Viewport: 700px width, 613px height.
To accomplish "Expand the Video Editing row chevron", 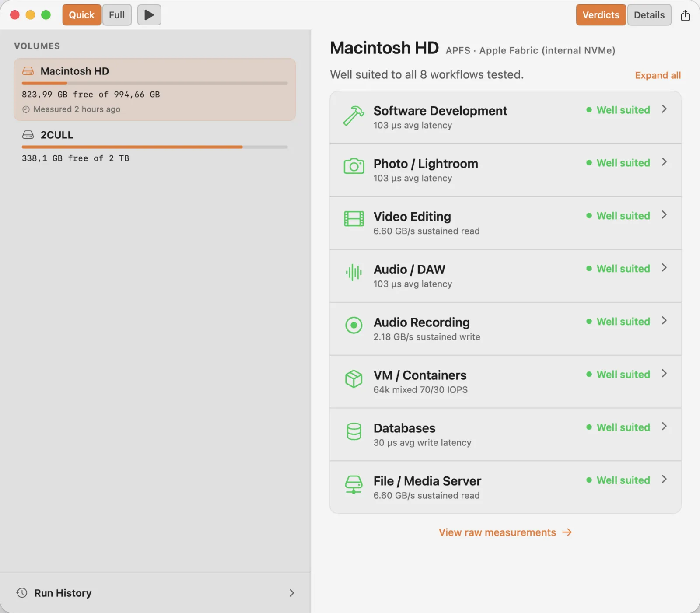I will (664, 215).
